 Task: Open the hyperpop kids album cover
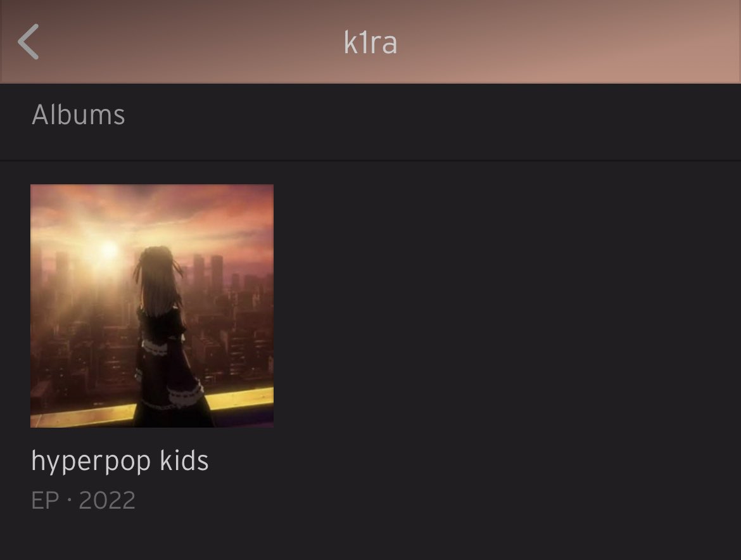(x=152, y=306)
